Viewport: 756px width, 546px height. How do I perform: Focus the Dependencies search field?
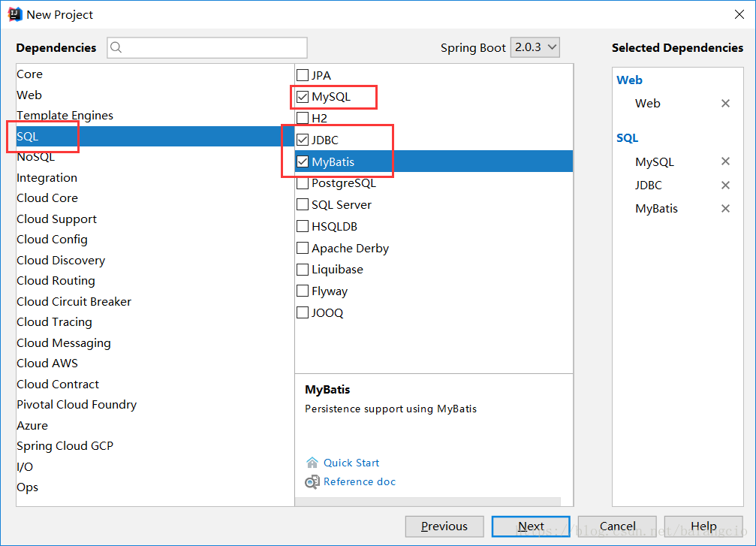click(207, 47)
